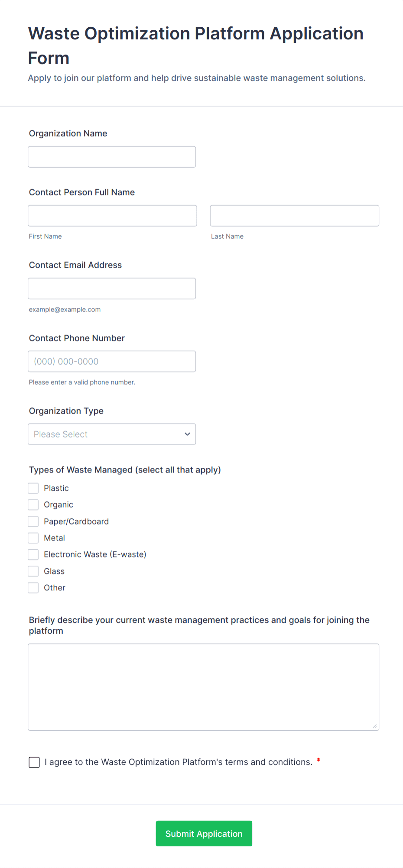Screen dimensions: 403x868
Task: Click Submit Application
Action: click(x=204, y=833)
